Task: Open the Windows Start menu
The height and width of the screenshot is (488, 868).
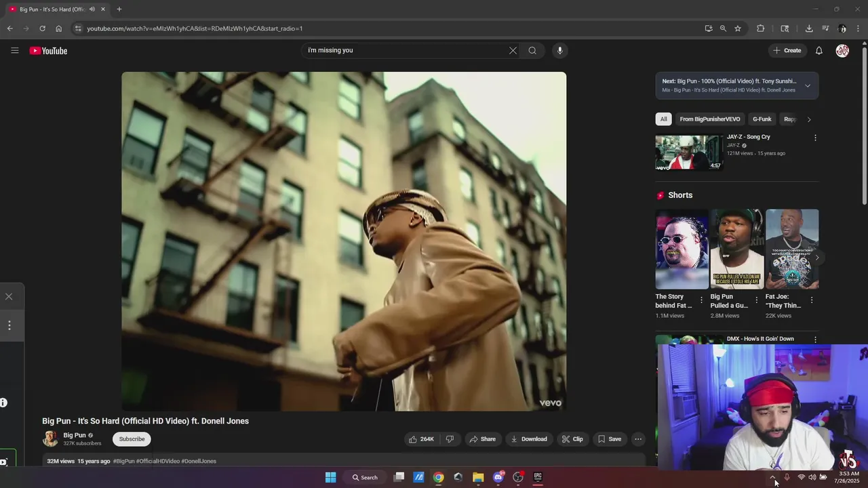Action: (330, 477)
